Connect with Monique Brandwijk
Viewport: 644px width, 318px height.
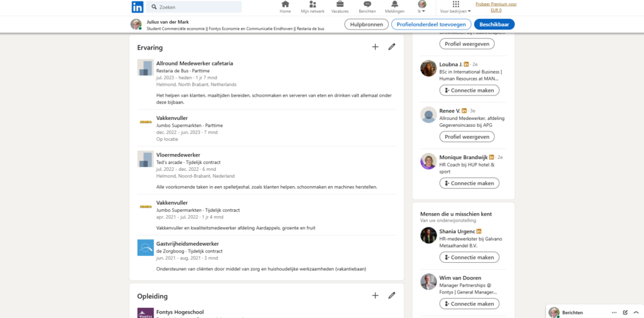click(x=469, y=183)
